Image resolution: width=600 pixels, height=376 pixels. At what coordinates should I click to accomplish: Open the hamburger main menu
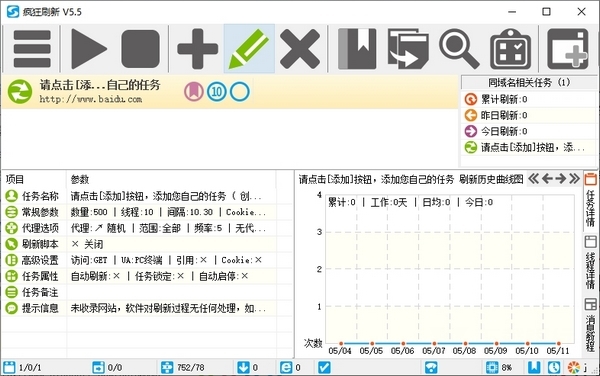32,49
